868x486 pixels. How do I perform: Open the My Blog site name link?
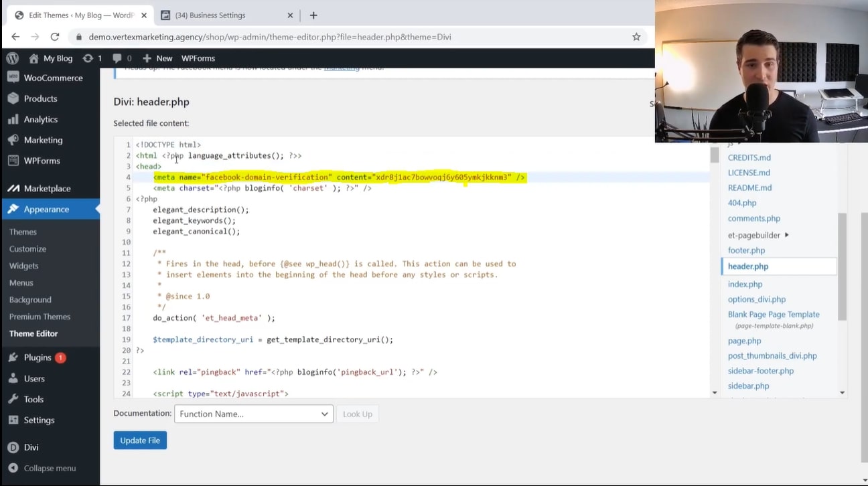[x=58, y=58]
